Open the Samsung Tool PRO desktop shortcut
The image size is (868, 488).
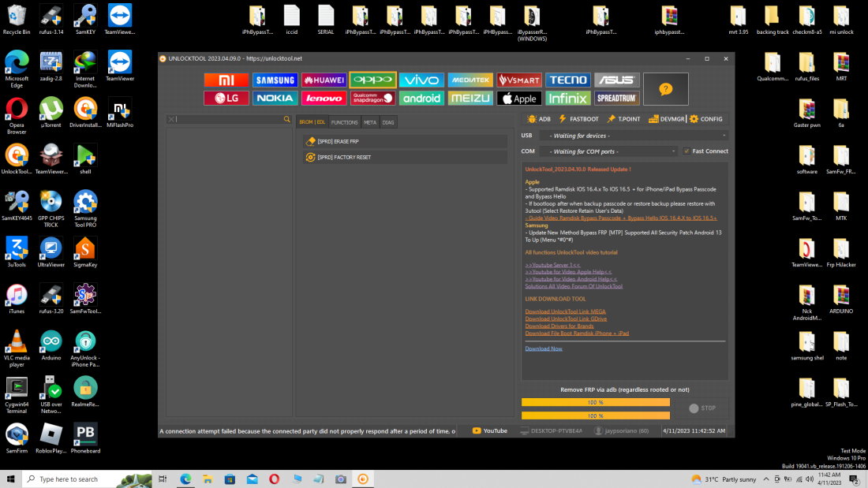[85, 209]
